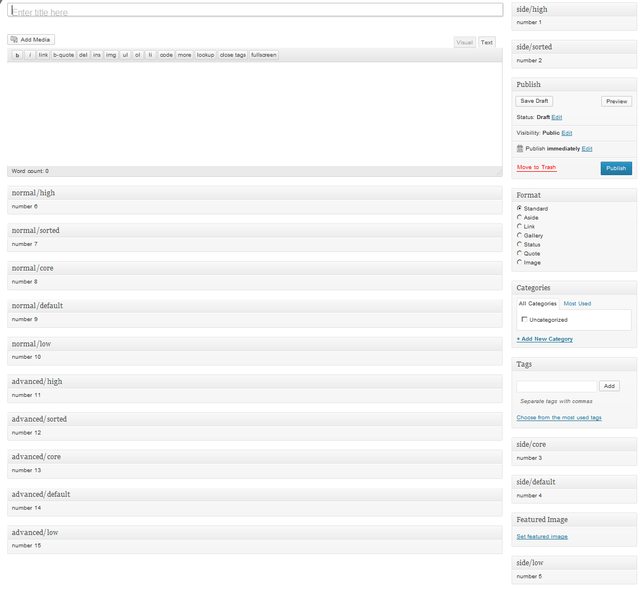Screen dimensions: 640x590
Task: Collapse the advanced/high meta box header
Action: 255,382
